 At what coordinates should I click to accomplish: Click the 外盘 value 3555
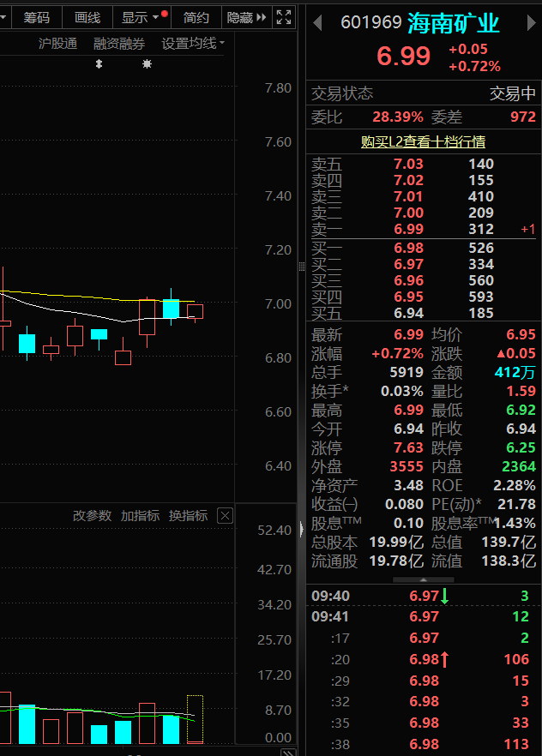406,466
